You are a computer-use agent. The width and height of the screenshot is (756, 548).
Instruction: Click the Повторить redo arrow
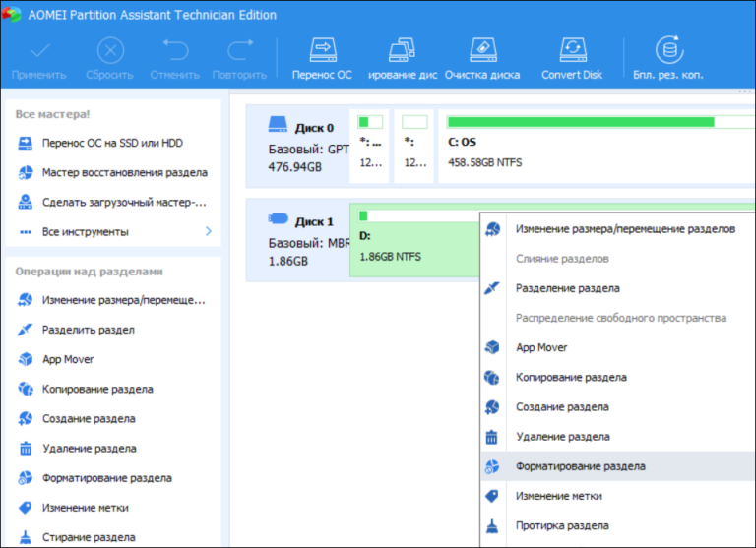pyautogui.click(x=240, y=50)
